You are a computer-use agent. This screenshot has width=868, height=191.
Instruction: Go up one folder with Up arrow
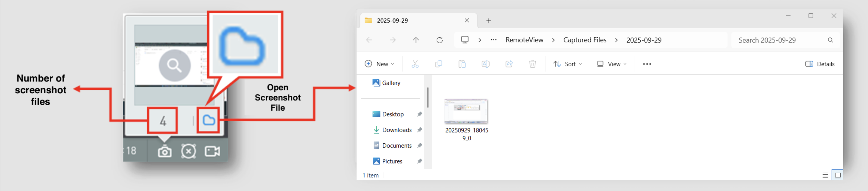(416, 40)
